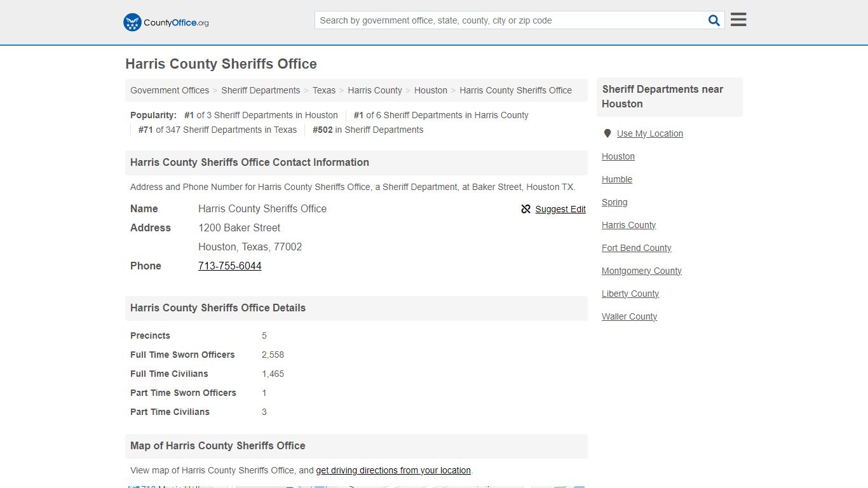Open Waller County link

(629, 316)
